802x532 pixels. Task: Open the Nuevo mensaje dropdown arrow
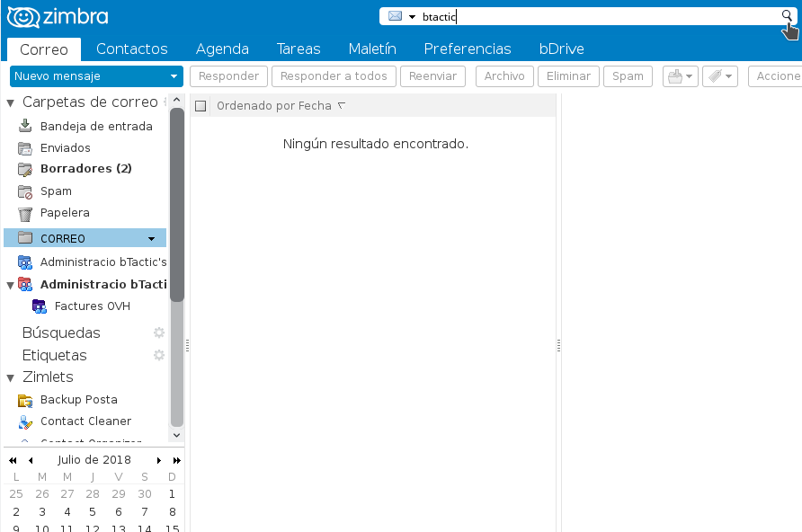[x=174, y=76]
